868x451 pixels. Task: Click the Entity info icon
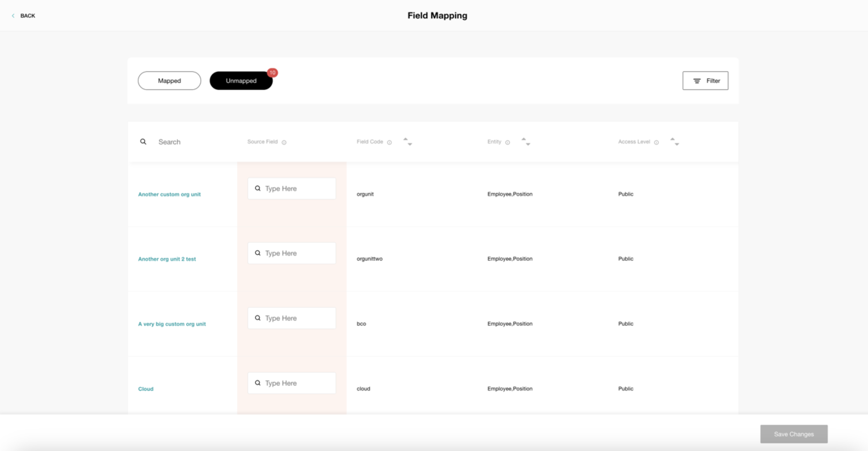coord(507,142)
